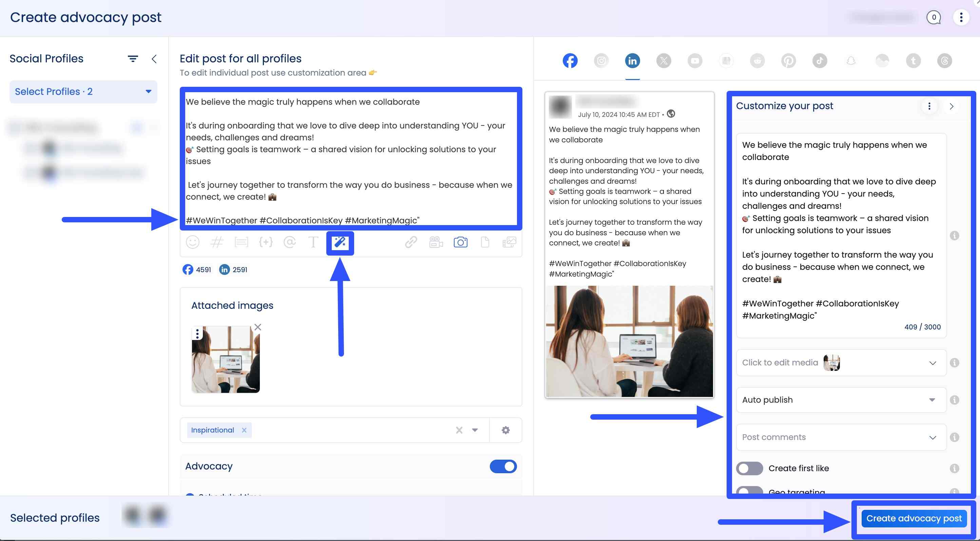Open text formatting with the T icon
The width and height of the screenshot is (980, 541).
pyautogui.click(x=313, y=242)
